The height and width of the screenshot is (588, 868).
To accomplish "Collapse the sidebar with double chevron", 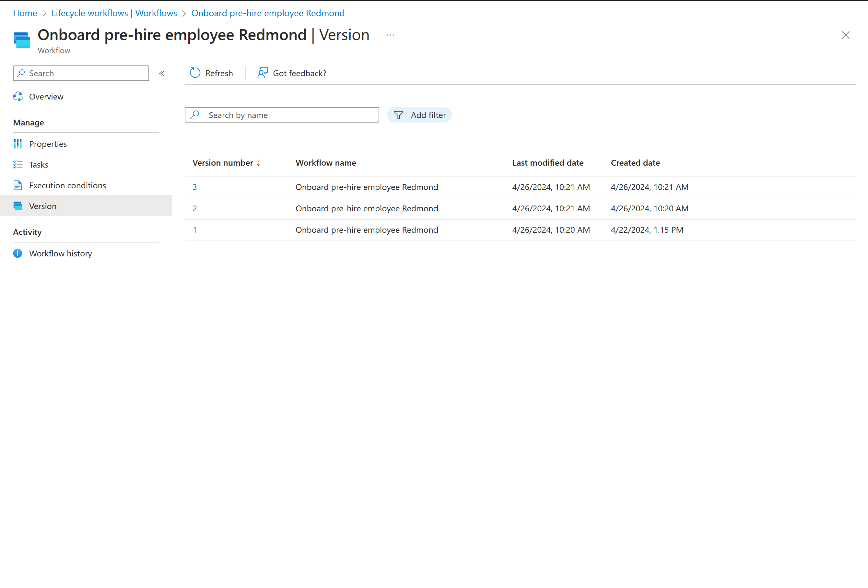I will click(x=161, y=74).
